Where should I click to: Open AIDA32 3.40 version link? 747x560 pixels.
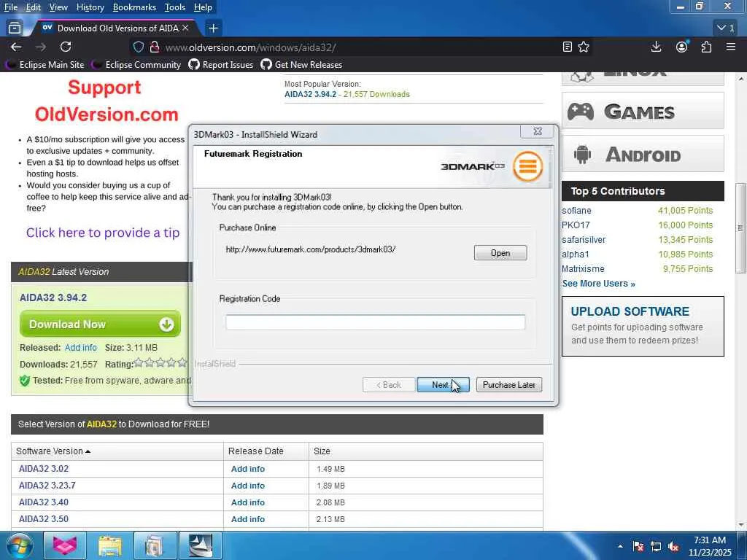coord(44,502)
